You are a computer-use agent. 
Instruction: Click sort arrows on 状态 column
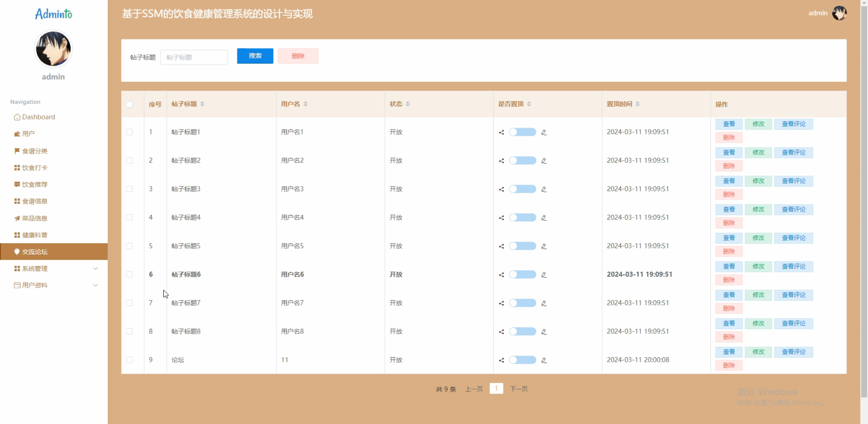[x=408, y=104]
